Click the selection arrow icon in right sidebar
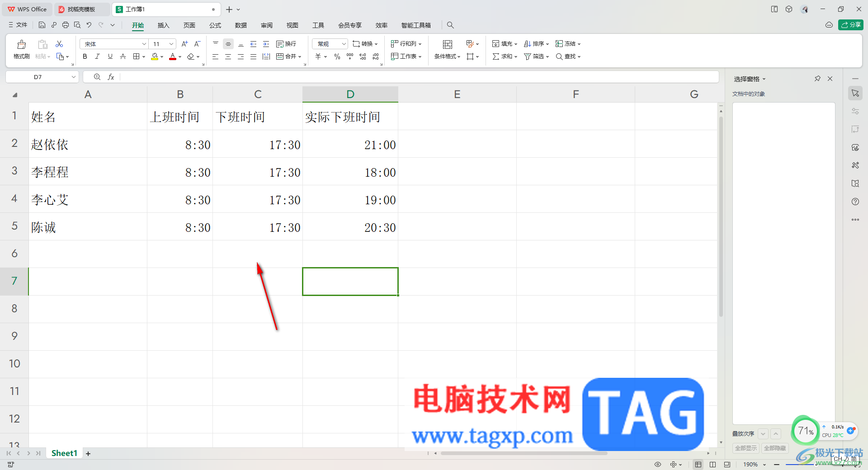868x470 pixels. pos(855,93)
